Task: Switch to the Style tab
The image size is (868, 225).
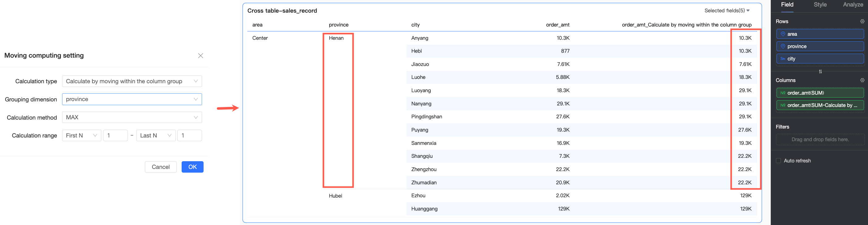Action: [820, 5]
